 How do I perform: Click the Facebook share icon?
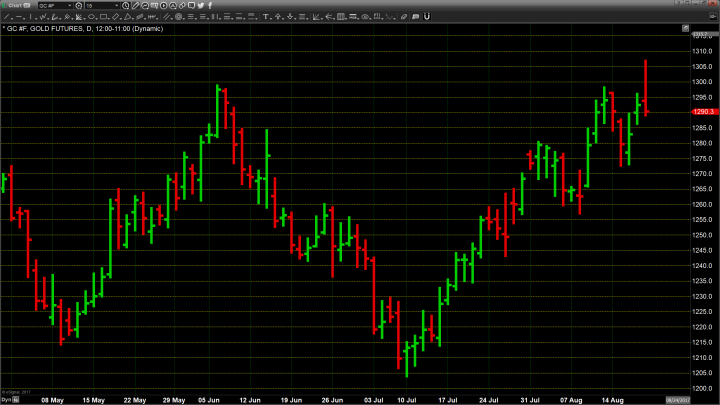point(210,6)
